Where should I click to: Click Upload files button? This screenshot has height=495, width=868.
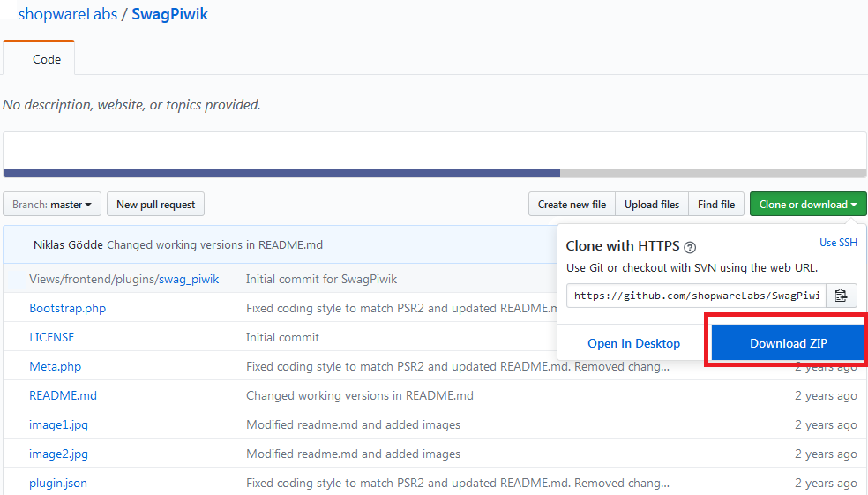(652, 205)
